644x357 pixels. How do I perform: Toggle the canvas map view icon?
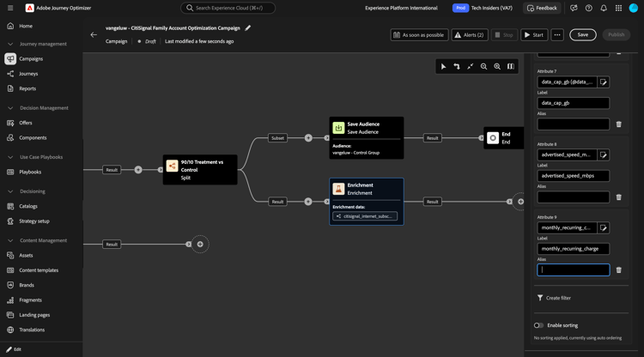pos(511,66)
